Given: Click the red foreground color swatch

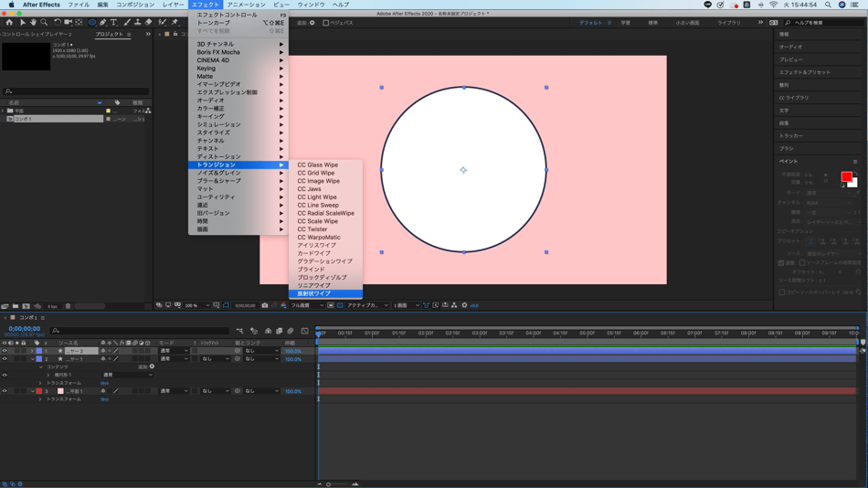Looking at the screenshot, I should pos(846,176).
